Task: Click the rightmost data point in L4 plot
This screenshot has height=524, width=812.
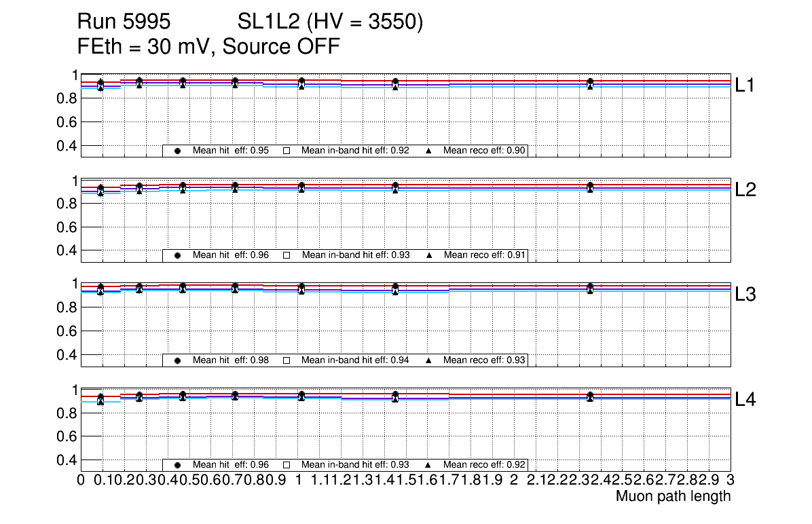Action: click(590, 396)
